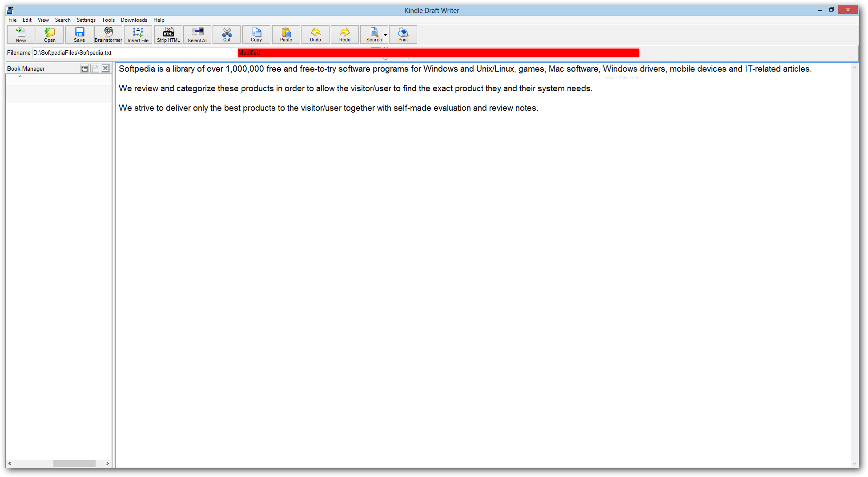
Task: Switch Book Manager to list view icon
Action: 84,69
